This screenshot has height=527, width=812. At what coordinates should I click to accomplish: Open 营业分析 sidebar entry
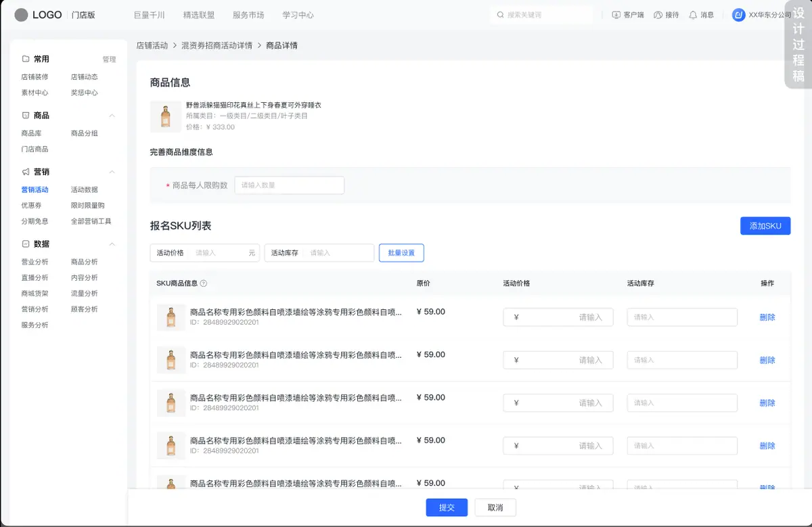point(35,262)
